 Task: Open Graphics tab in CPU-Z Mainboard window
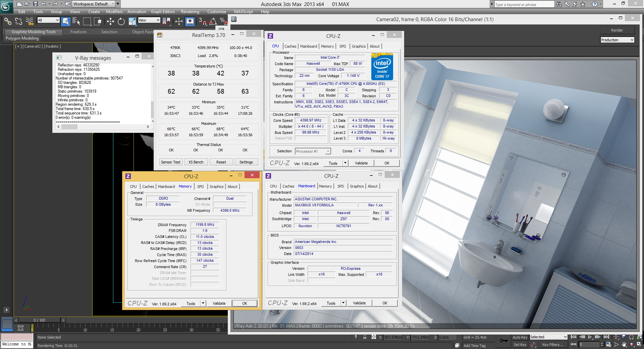click(x=357, y=186)
